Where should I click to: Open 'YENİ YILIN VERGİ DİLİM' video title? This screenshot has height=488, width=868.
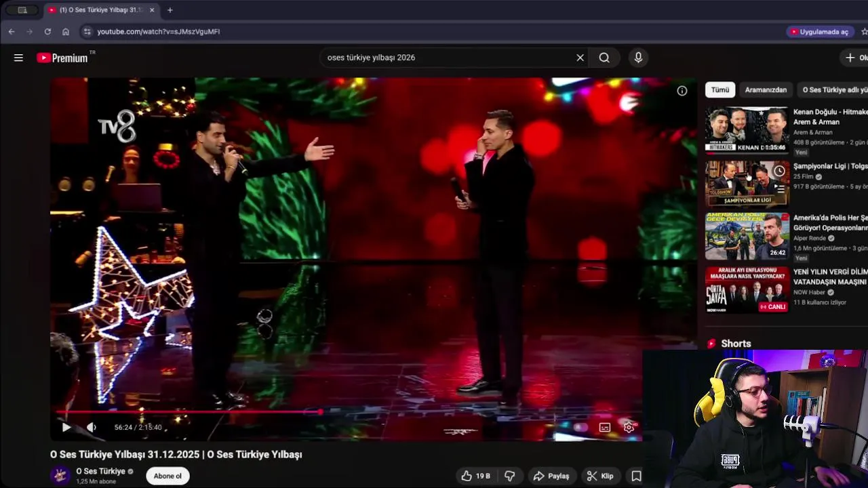(831, 277)
